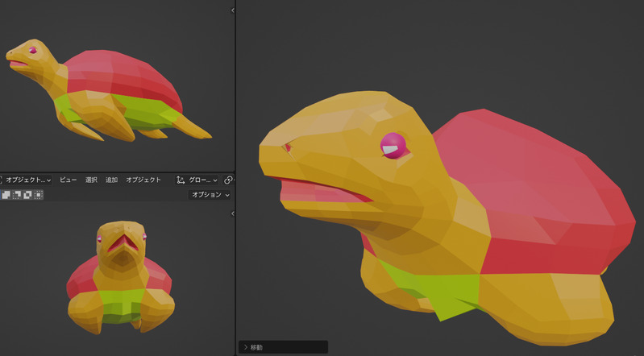Open the オブジェクト menu in viewport header
Viewport: 644px width, 356px height.
[143, 180]
